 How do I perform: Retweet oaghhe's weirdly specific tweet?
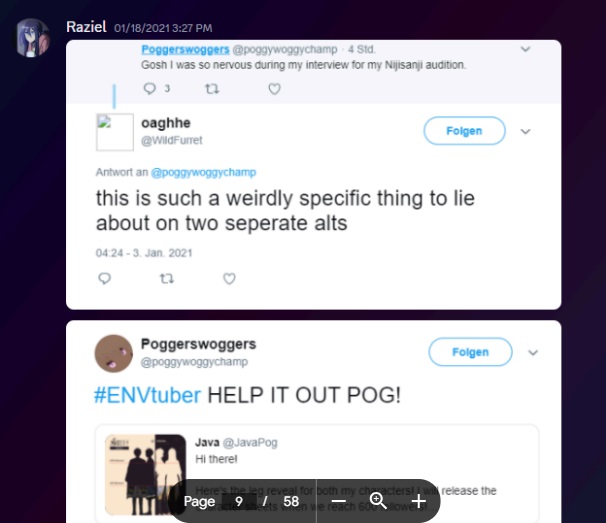click(167, 278)
